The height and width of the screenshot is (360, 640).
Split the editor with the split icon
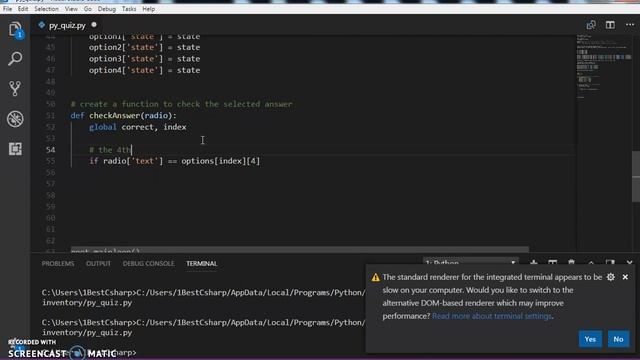610,25
